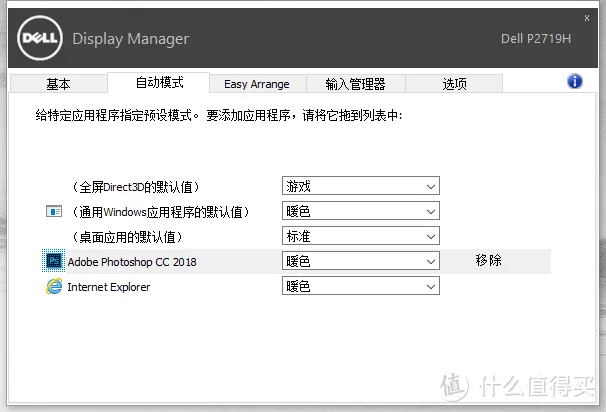Switch to the 基本 tab
The width and height of the screenshot is (606, 412).
58,83
